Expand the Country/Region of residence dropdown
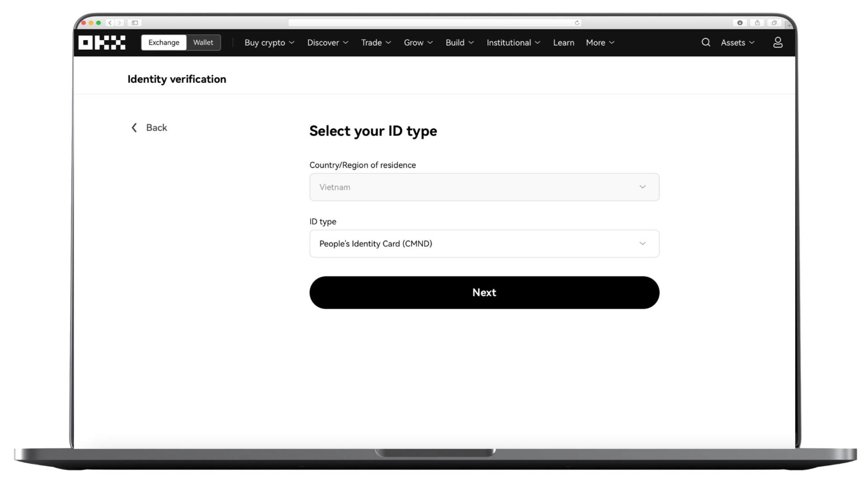868x488 pixels. pos(484,187)
